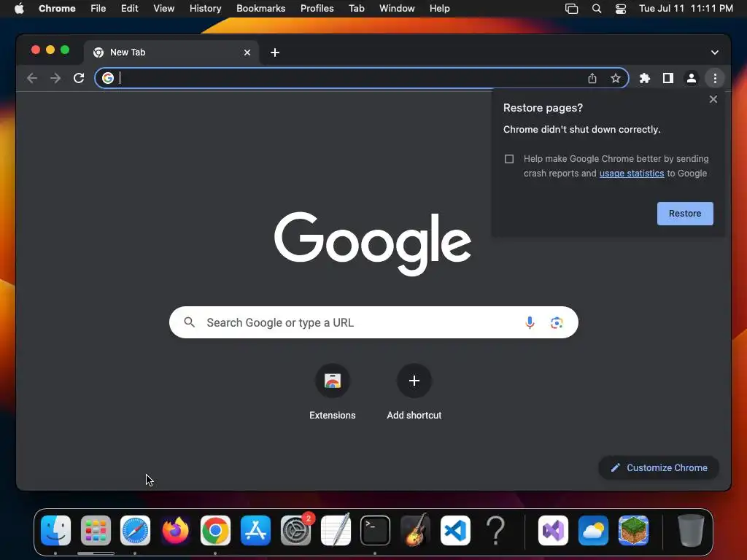Open Visual Studio from the Dock

(553, 531)
